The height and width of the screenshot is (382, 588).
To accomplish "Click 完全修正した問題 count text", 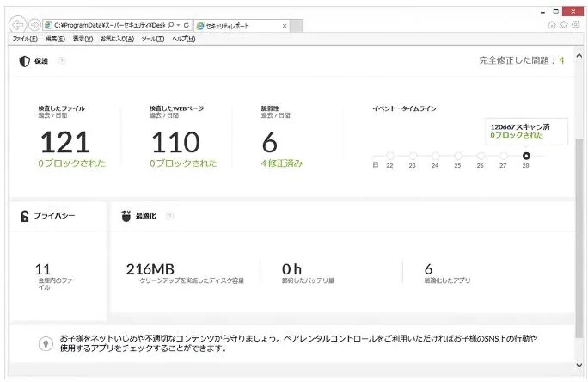I will (521, 60).
